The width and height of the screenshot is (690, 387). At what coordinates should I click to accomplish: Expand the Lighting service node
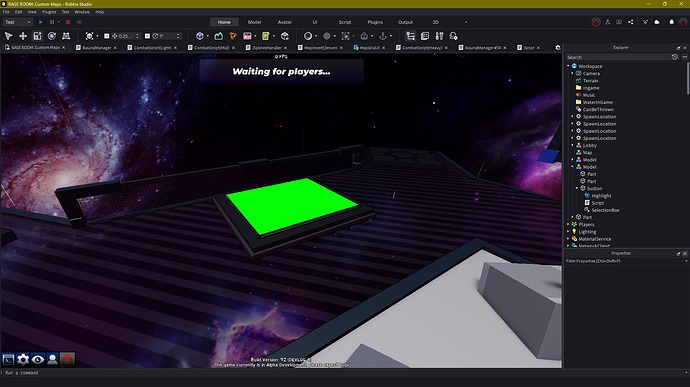coord(568,232)
